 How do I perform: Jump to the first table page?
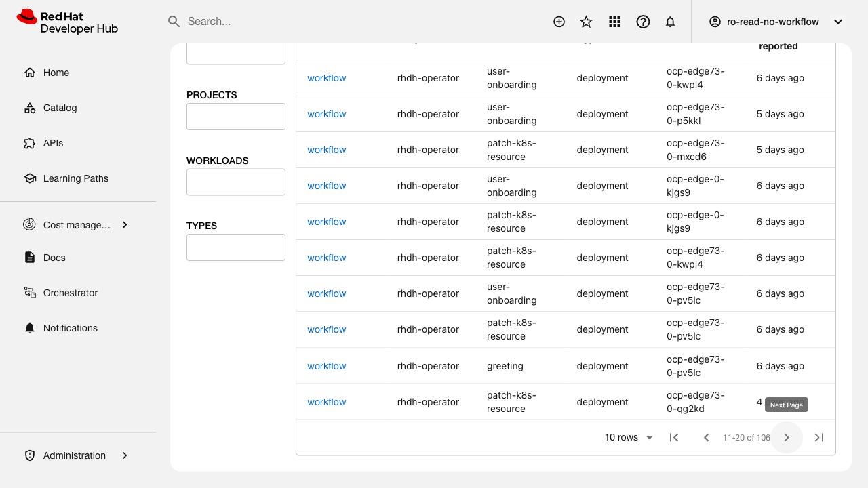click(674, 438)
